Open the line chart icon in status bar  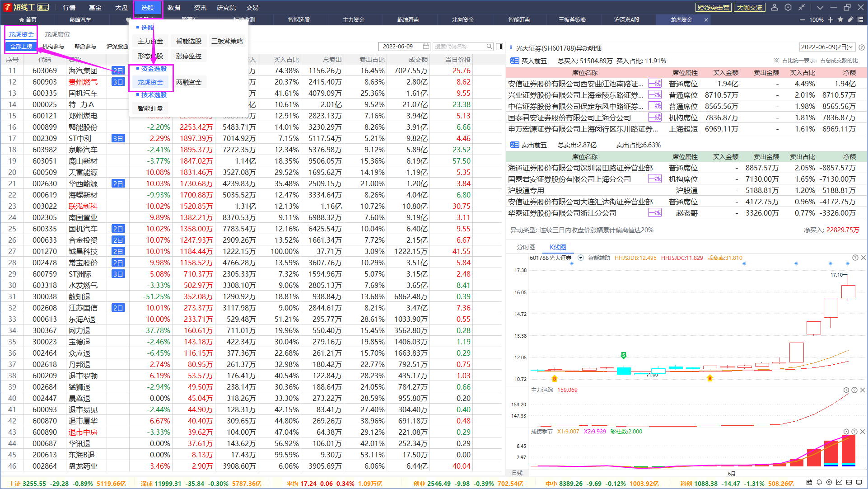click(x=839, y=483)
